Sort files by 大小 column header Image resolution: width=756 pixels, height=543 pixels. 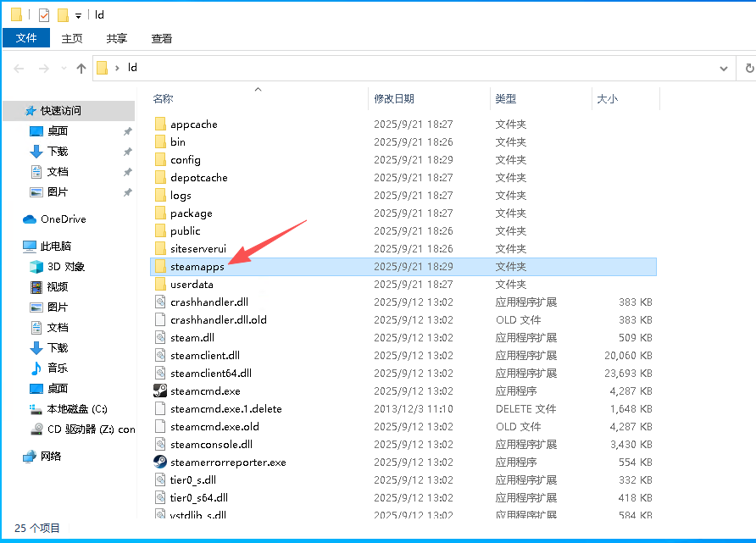tap(607, 99)
